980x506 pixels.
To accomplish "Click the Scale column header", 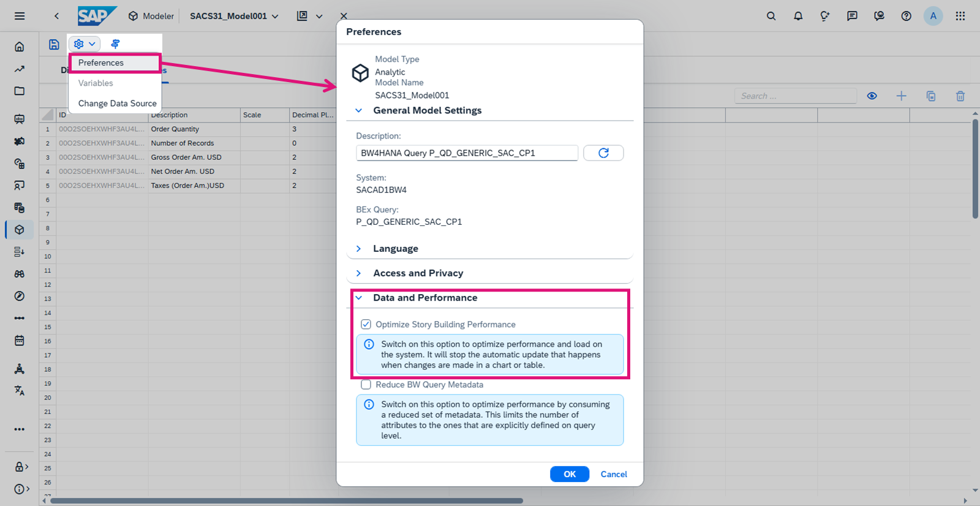I will 265,115.
